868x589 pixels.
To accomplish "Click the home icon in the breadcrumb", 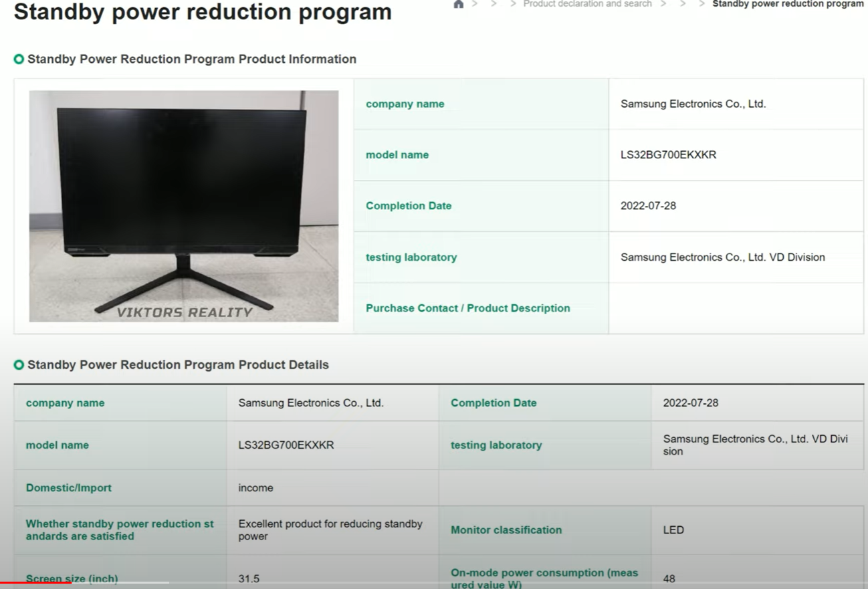I will pos(458,4).
